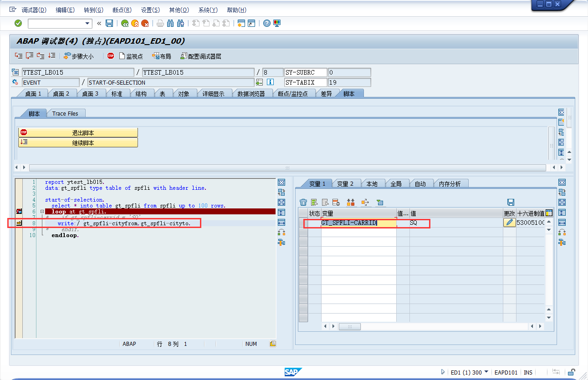Click the SQ value cell
Image resolution: width=588 pixels, height=380 pixels.
(x=456, y=223)
